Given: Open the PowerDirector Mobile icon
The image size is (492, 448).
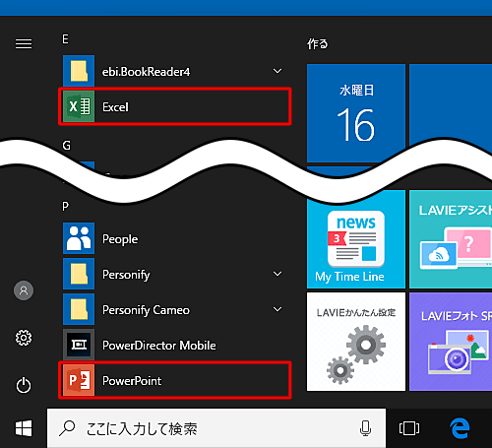Looking at the screenshot, I should (79, 345).
